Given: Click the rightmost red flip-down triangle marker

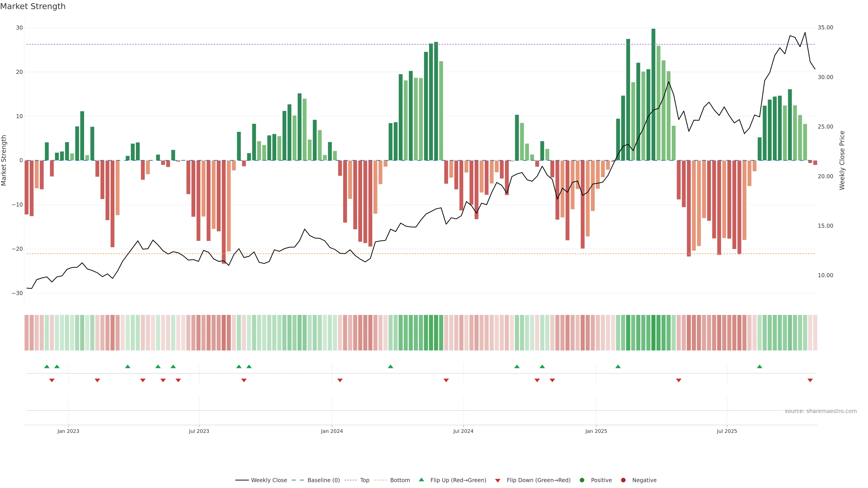Looking at the screenshot, I should coord(810,380).
